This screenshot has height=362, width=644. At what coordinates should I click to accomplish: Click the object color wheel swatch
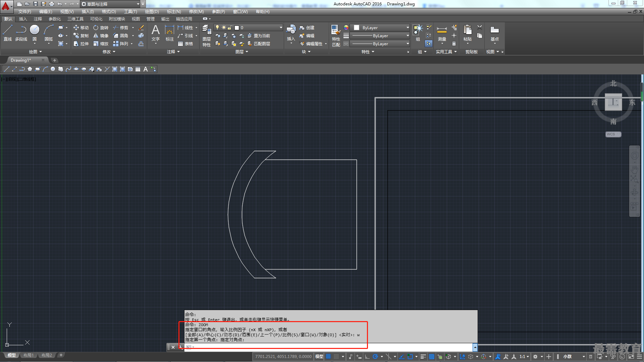click(346, 27)
